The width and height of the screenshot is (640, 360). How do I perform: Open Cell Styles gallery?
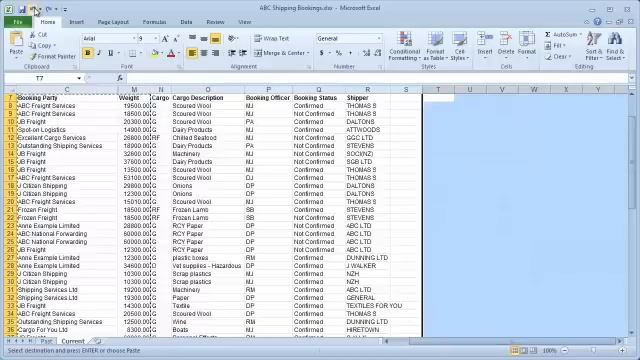point(459,46)
